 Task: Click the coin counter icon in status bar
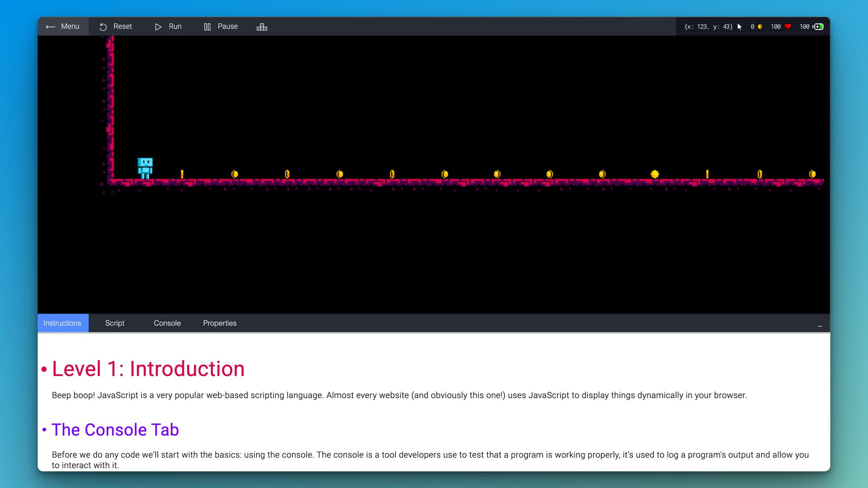click(760, 27)
